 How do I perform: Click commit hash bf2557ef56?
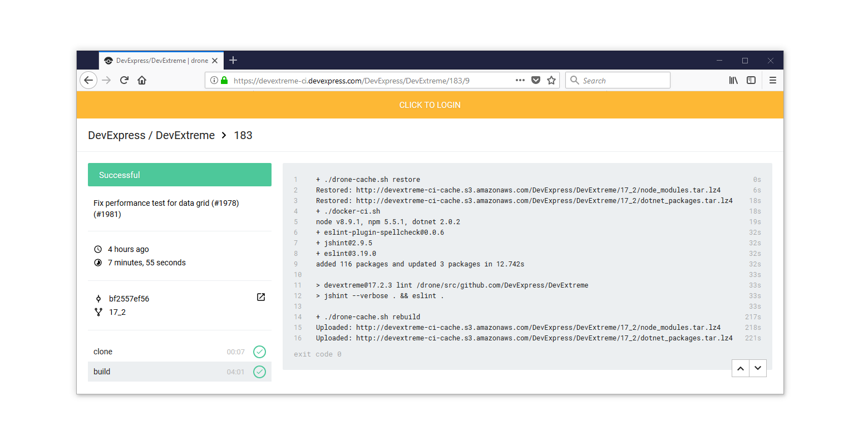[129, 299]
